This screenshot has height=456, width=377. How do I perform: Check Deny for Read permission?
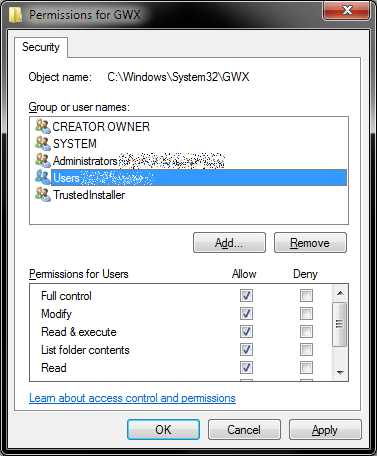pyautogui.click(x=306, y=367)
